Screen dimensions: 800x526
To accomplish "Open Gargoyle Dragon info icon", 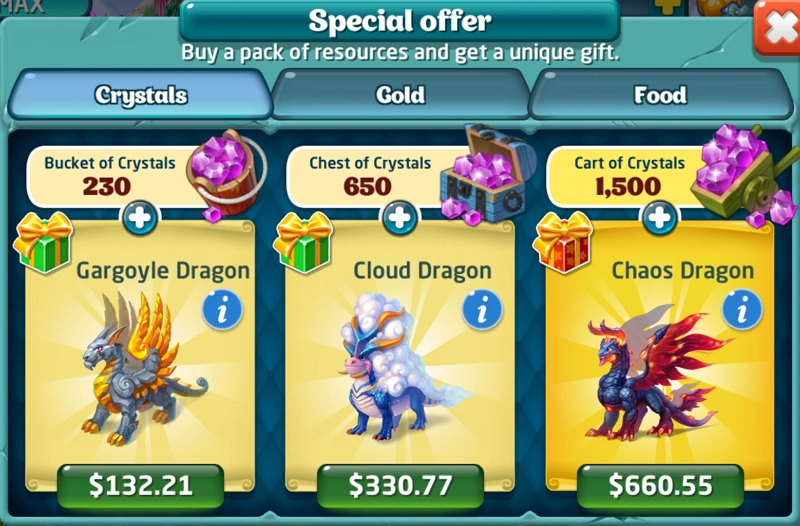I will (x=222, y=310).
